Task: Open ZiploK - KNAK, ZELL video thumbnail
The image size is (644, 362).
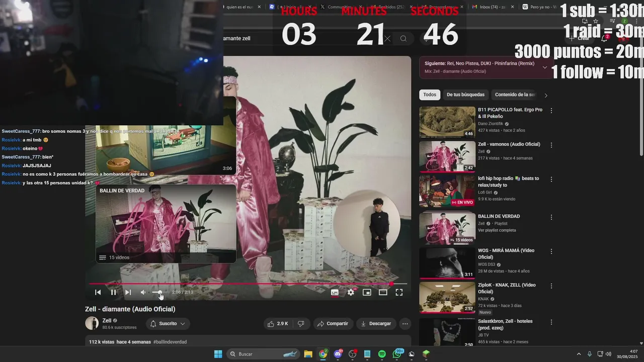Action: [x=447, y=298]
